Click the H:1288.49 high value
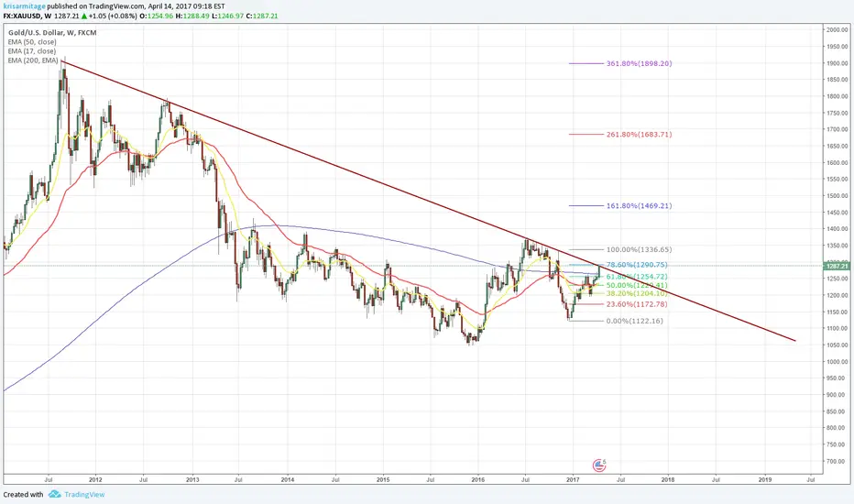 tap(192, 16)
